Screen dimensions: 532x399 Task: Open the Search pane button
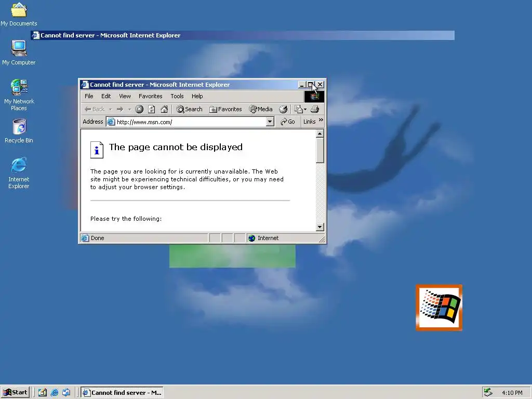coord(189,109)
